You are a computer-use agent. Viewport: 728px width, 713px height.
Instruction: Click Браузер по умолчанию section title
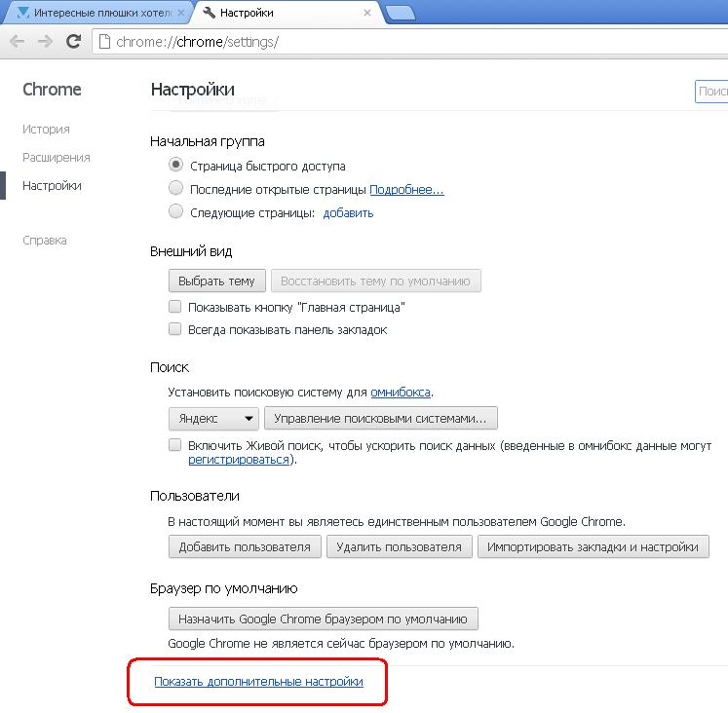pyautogui.click(x=224, y=588)
